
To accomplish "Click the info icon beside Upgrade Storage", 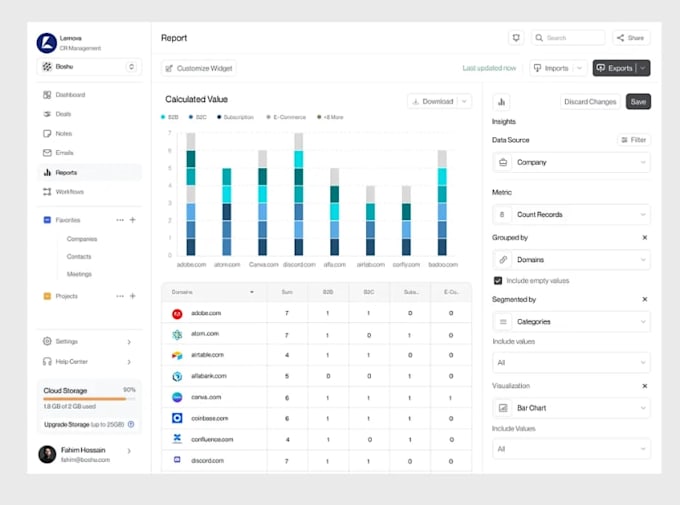I will [131, 424].
